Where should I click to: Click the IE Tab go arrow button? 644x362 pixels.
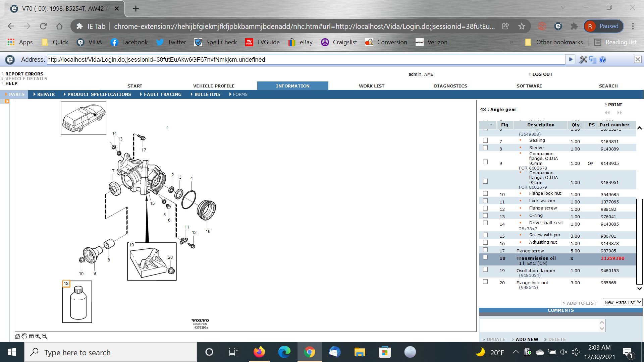coord(570,60)
